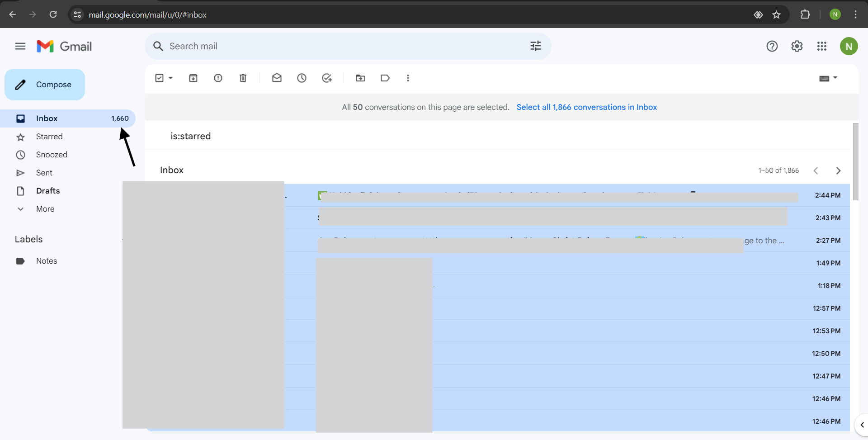This screenshot has height=440, width=868.
Task: Untick the select-all checkbox
Action: pos(159,78)
